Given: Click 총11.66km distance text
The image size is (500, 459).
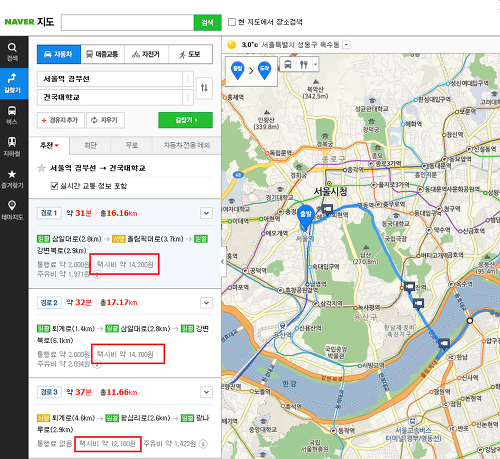Looking at the screenshot, I should [119, 392].
